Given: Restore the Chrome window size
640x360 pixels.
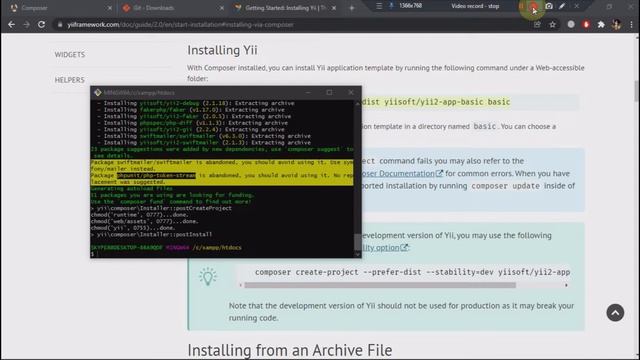Looking at the screenshot, I should [x=609, y=7].
